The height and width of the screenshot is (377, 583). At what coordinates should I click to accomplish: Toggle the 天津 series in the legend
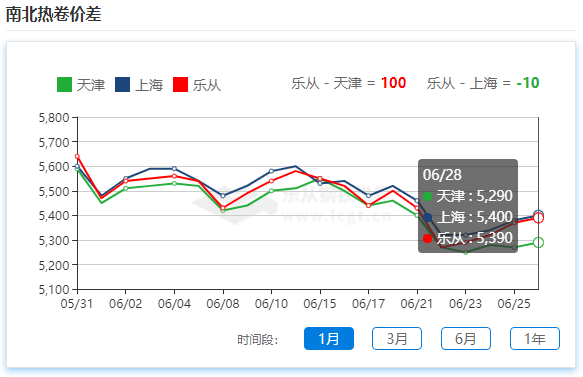81,85
